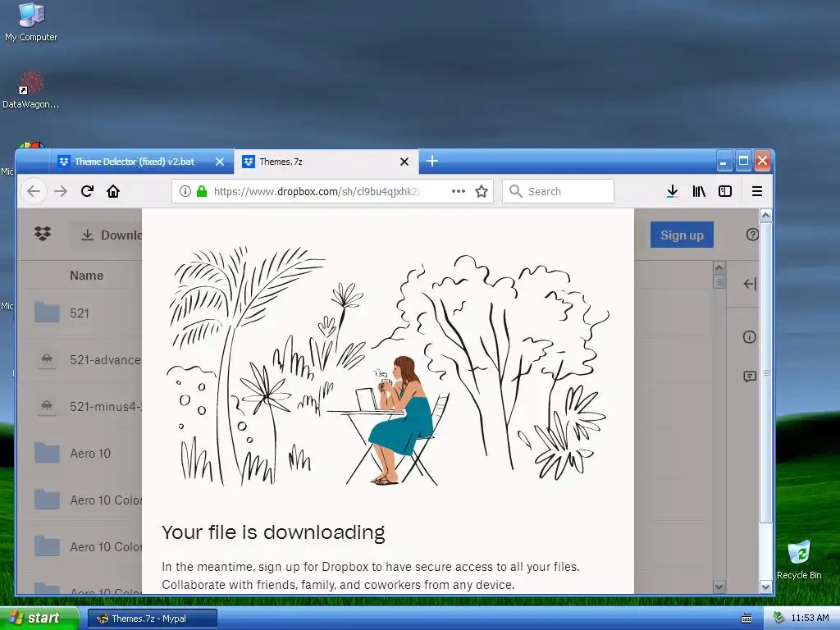Open a new browser tab

click(432, 161)
